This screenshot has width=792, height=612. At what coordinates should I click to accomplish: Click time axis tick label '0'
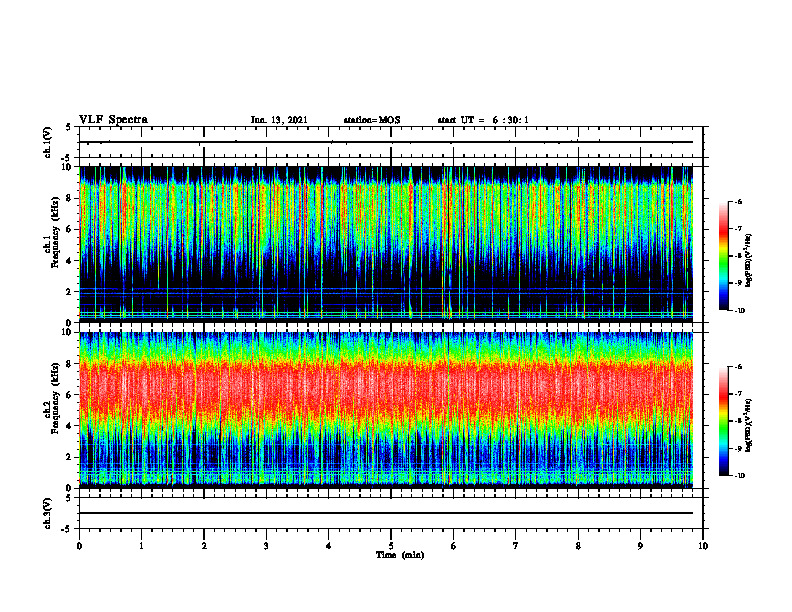click(79, 546)
